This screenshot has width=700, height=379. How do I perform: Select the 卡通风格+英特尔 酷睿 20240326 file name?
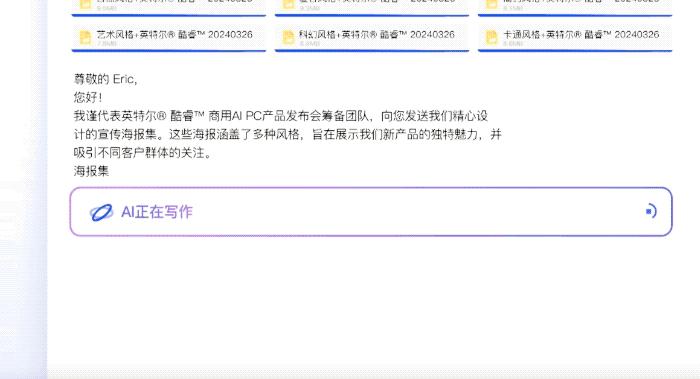click(x=581, y=34)
